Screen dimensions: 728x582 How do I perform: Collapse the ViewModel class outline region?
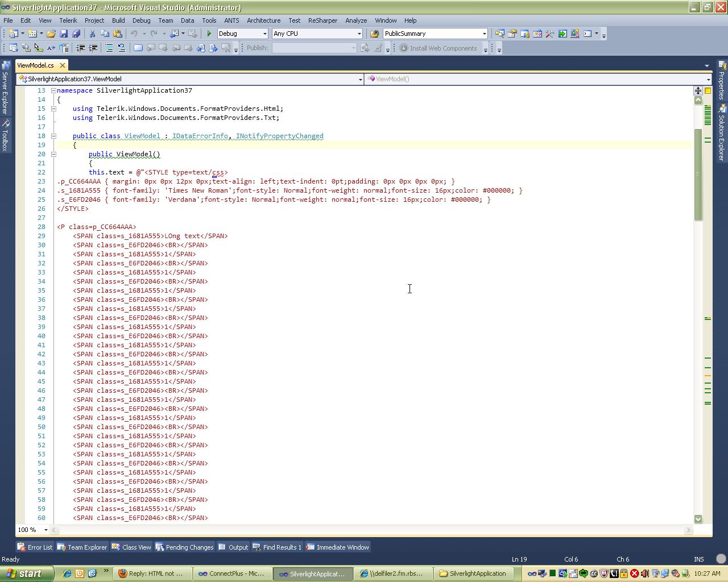[x=53, y=136]
